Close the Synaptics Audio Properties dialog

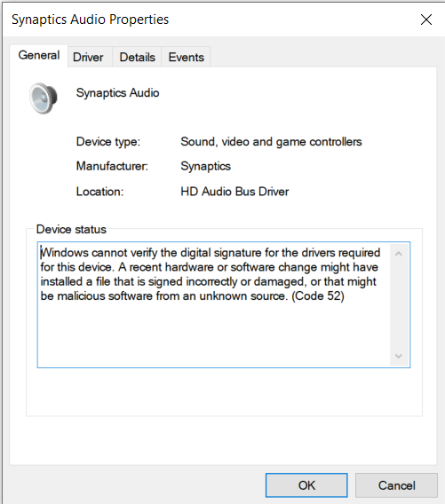(426, 20)
